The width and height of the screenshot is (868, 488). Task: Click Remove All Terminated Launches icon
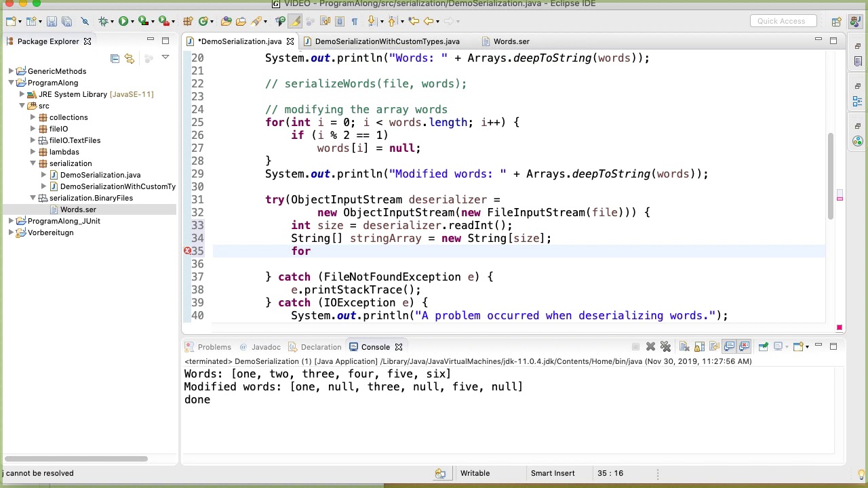665,347
